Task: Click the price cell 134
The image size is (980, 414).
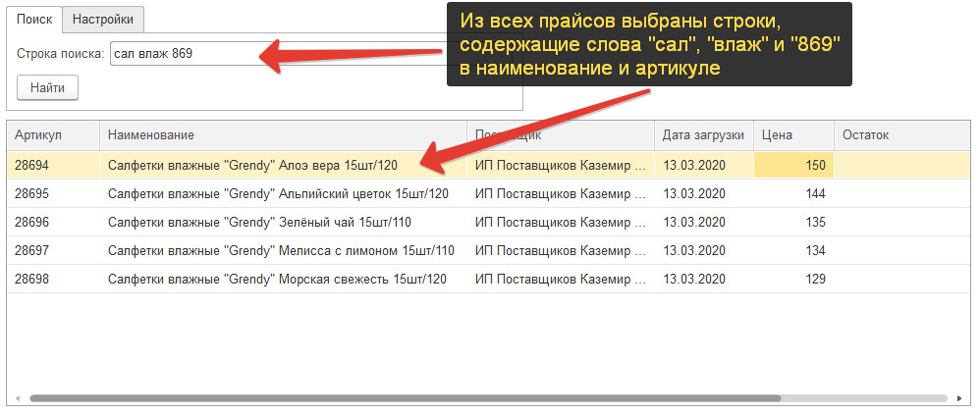Action: (793, 251)
